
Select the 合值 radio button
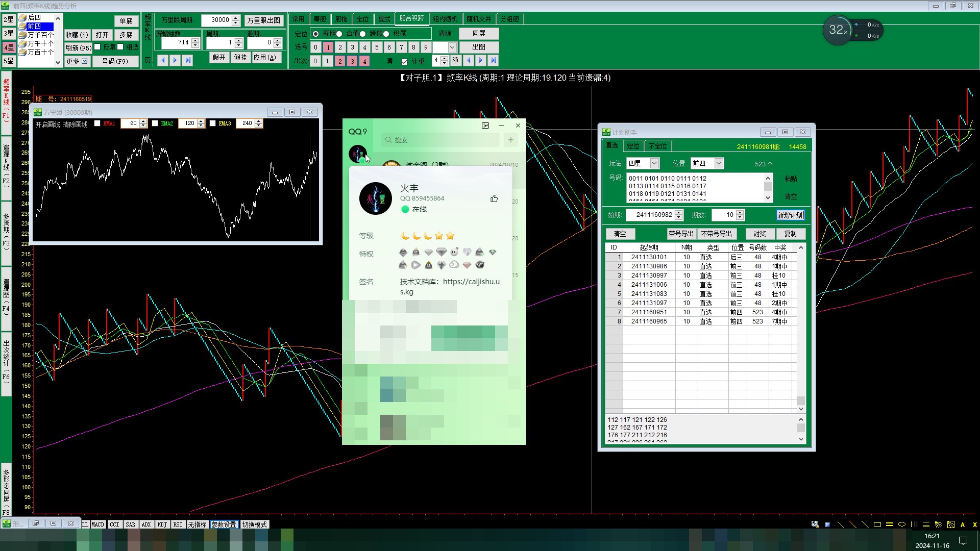[339, 34]
